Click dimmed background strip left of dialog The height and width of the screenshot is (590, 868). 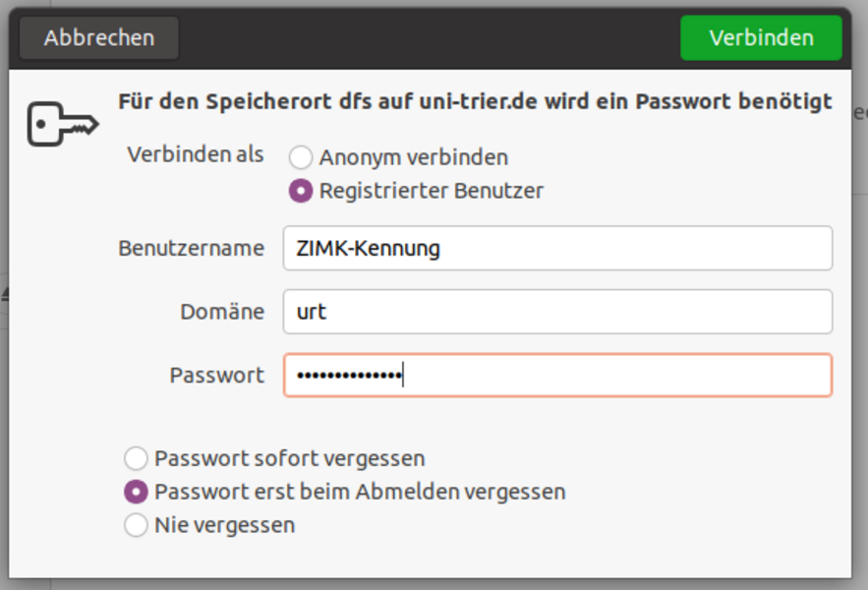4,393
